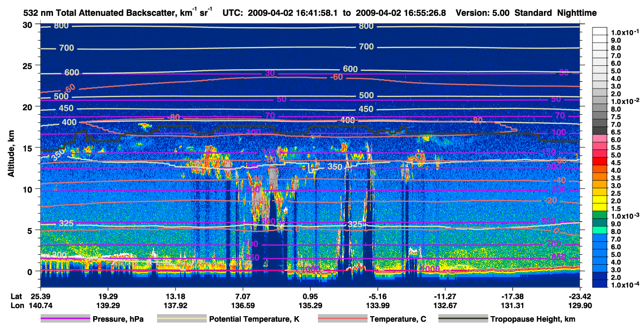Click longitude value '136.59'
Image resolution: width=644 pixels, height=330 pixels.
(243, 305)
